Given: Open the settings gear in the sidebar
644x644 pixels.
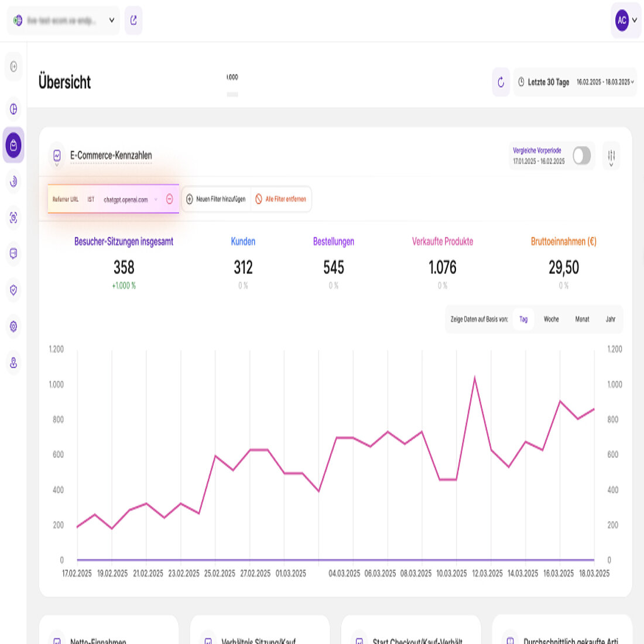Looking at the screenshot, I should (x=13, y=327).
